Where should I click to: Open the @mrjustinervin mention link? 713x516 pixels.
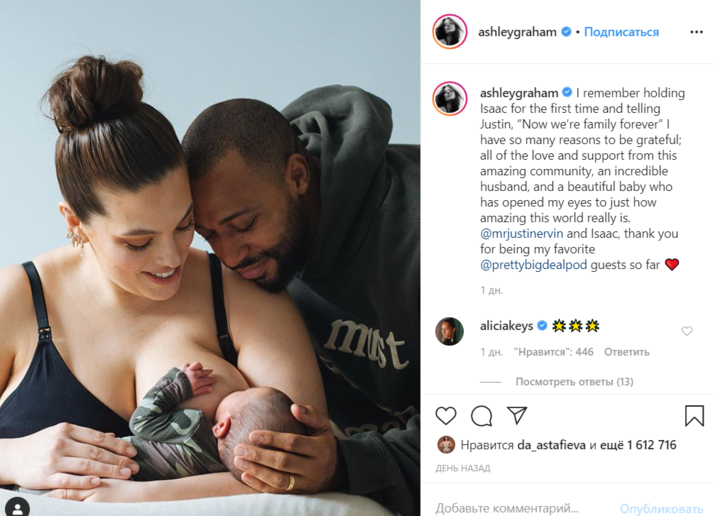522,234
